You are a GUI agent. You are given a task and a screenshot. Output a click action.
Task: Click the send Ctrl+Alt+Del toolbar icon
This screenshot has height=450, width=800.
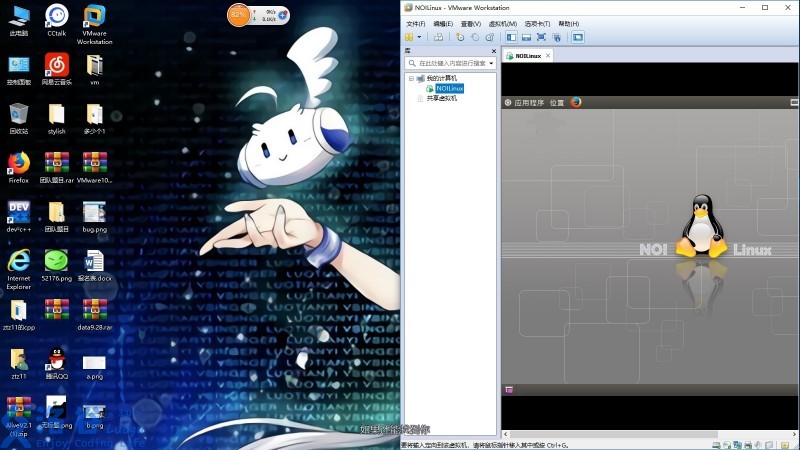click(438, 37)
